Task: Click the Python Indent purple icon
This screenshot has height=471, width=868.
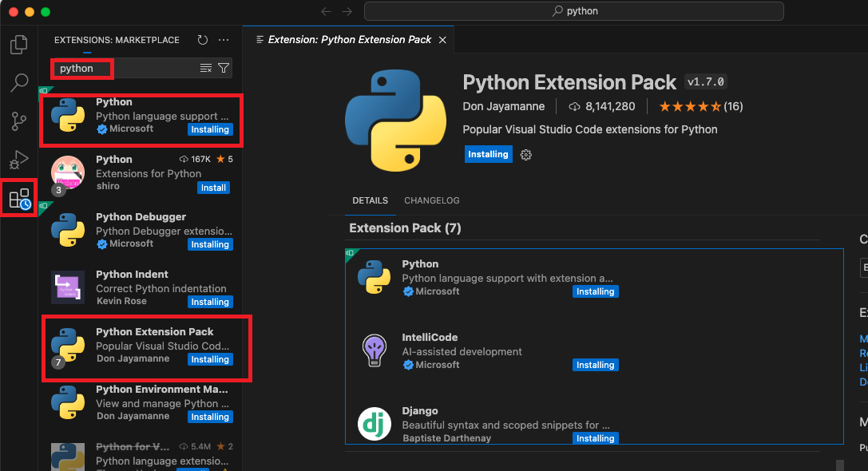Action: pos(68,287)
